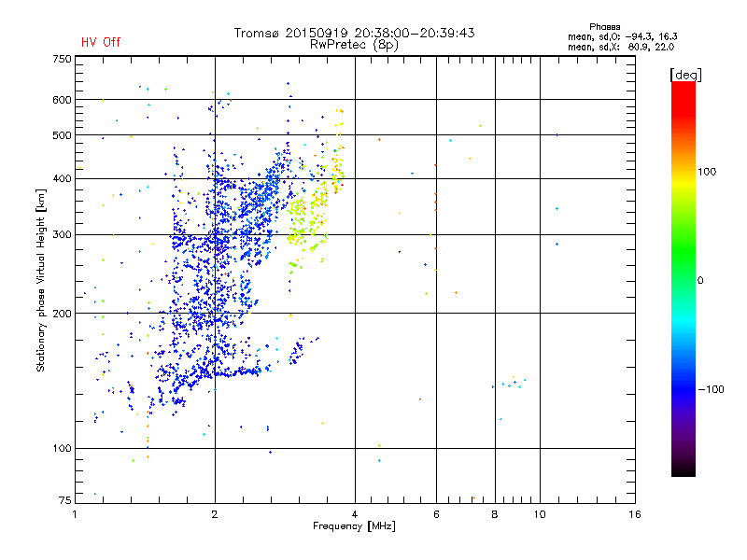Image resolution: width=747 pixels, height=560 pixels.
Task: Click x-axis tick label '10'
Action: 540,514
